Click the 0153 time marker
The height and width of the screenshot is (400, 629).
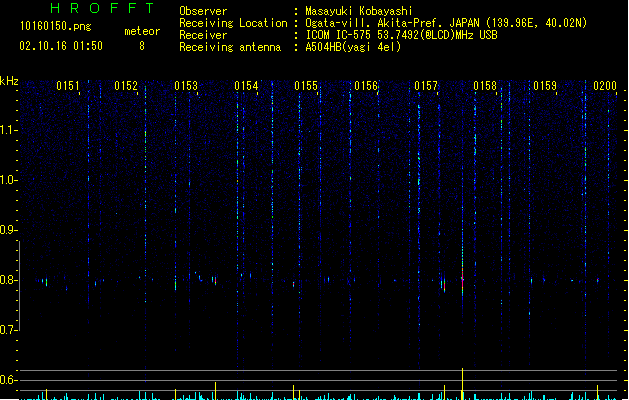coord(186,86)
